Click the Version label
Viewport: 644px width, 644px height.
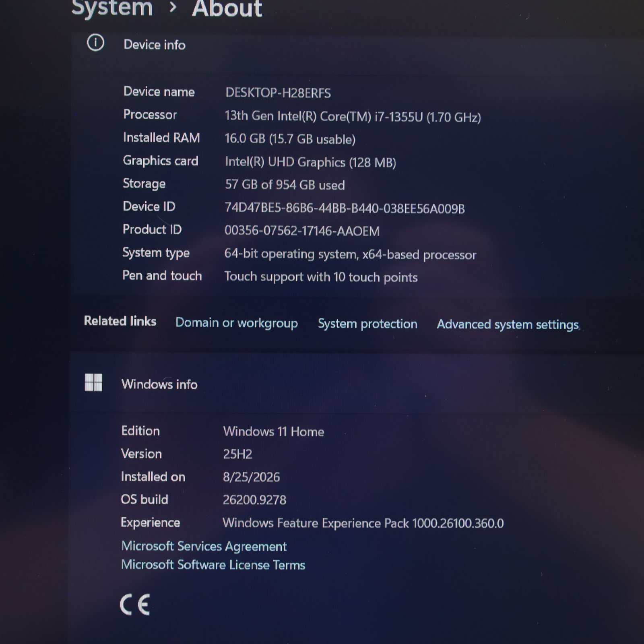(141, 454)
